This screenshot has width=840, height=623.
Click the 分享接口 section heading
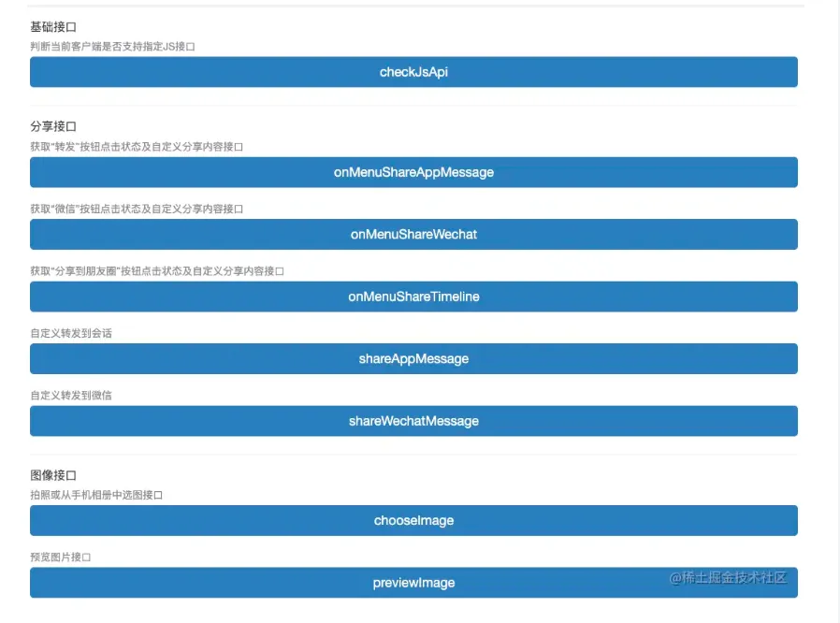point(53,126)
